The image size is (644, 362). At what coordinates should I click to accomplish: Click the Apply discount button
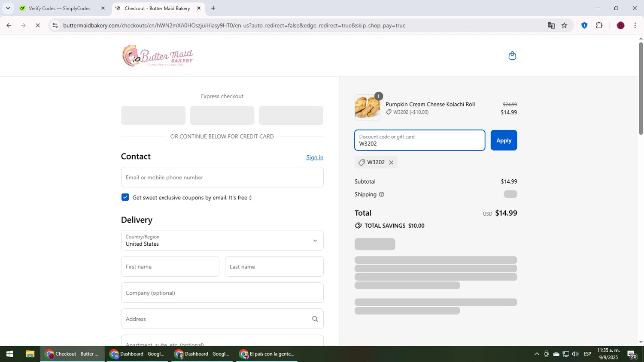[x=504, y=140]
